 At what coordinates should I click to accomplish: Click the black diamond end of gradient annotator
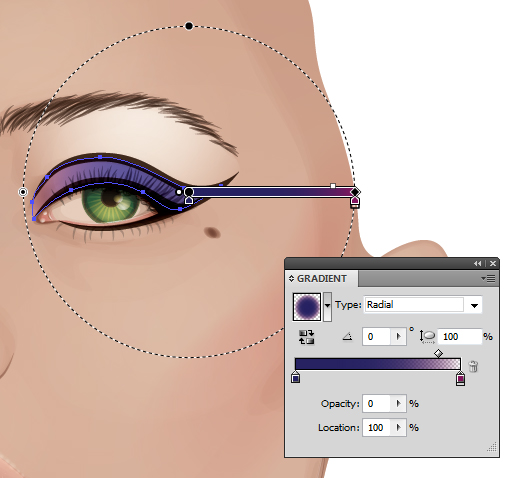click(x=355, y=192)
